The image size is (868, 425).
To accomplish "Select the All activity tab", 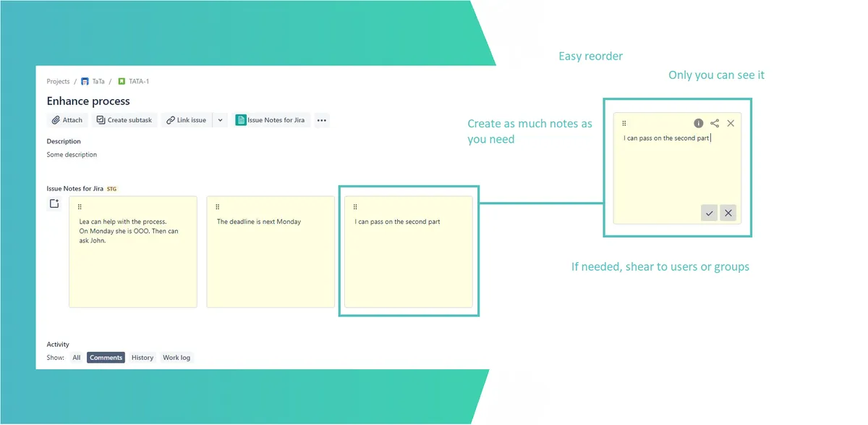I will tap(77, 358).
